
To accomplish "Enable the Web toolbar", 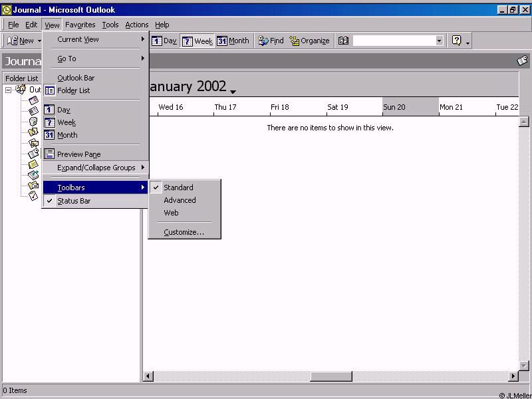I will tap(185, 213).
